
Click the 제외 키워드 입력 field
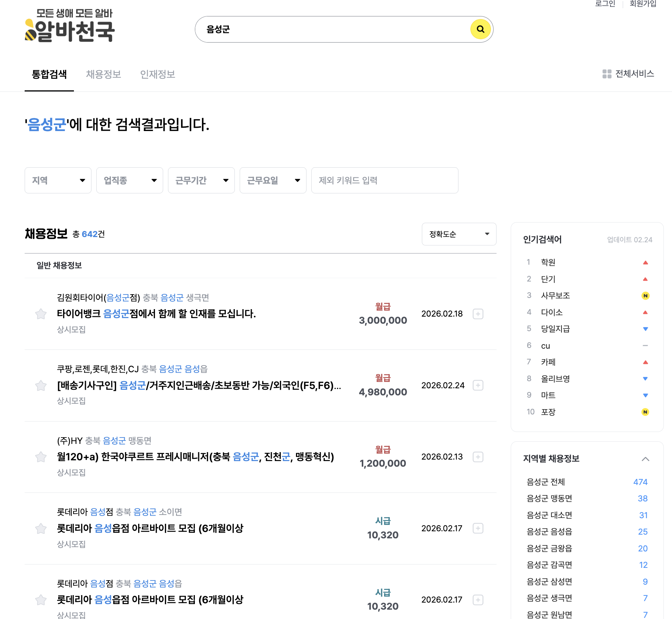click(x=385, y=180)
